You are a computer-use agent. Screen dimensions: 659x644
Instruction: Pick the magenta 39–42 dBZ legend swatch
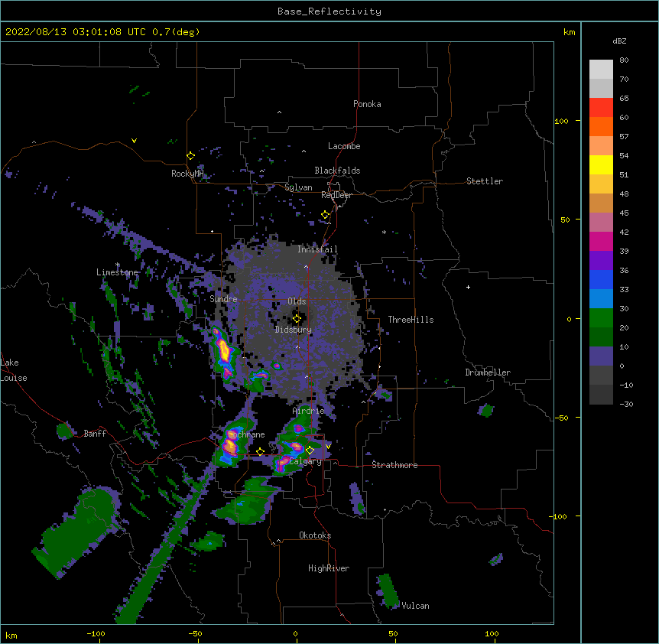click(601, 242)
